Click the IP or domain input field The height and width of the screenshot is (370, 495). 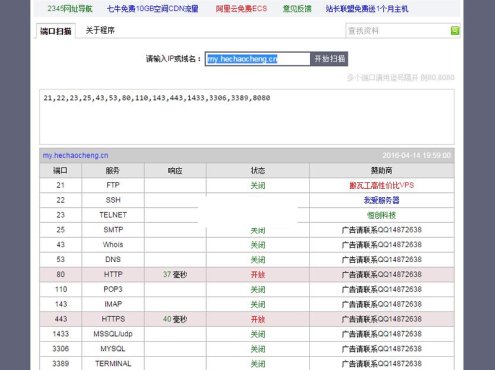tap(257, 59)
